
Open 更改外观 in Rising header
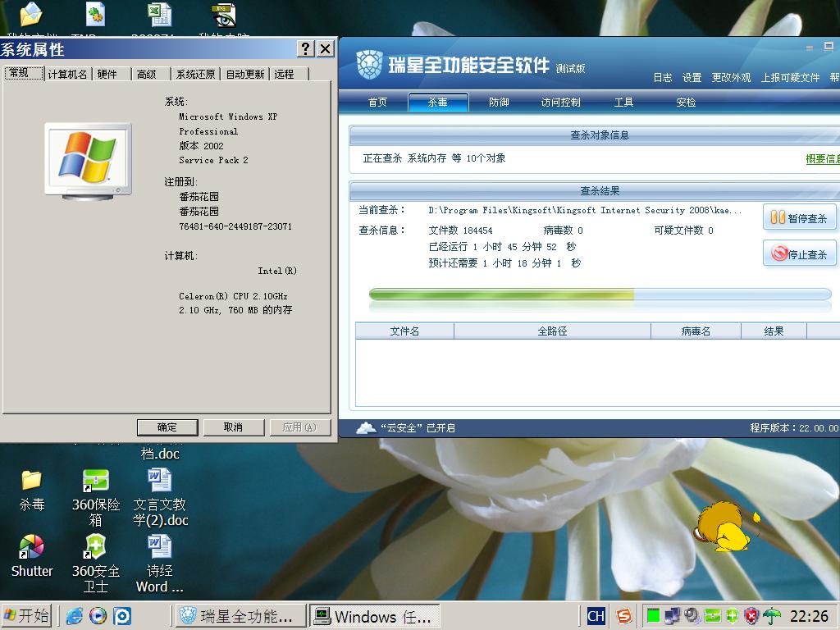pos(731,78)
